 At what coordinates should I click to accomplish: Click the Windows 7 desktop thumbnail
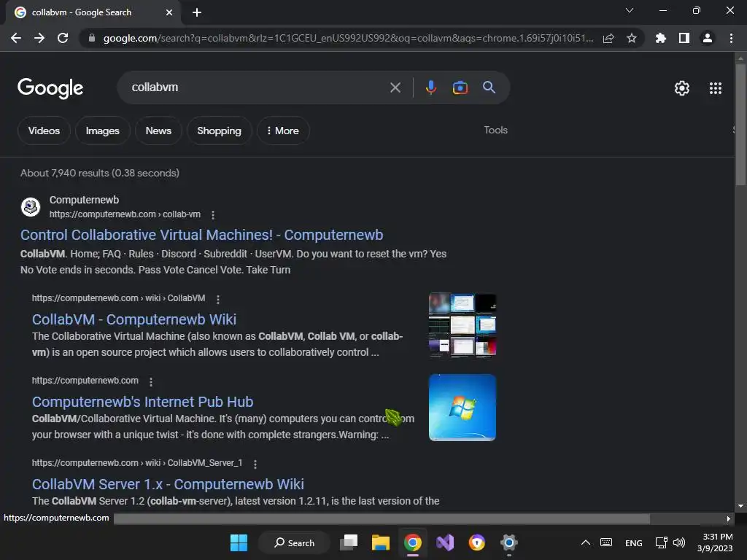pyautogui.click(x=462, y=408)
